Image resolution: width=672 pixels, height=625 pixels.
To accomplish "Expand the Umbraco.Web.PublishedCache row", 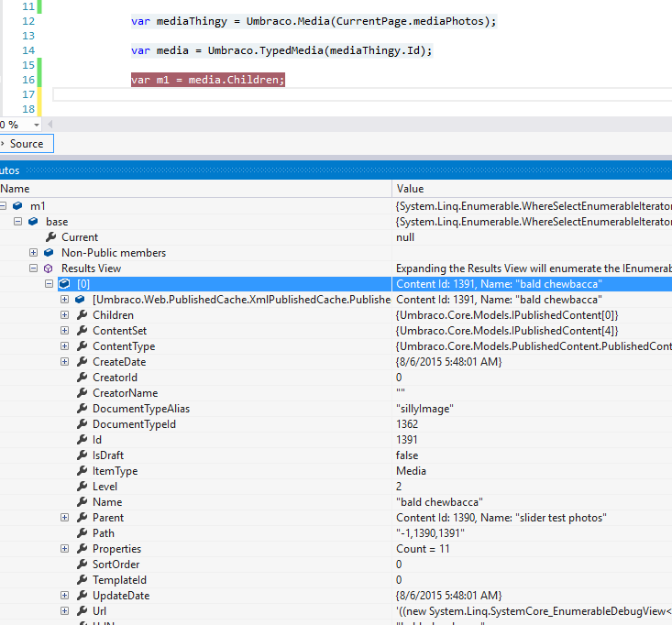I will coord(65,300).
